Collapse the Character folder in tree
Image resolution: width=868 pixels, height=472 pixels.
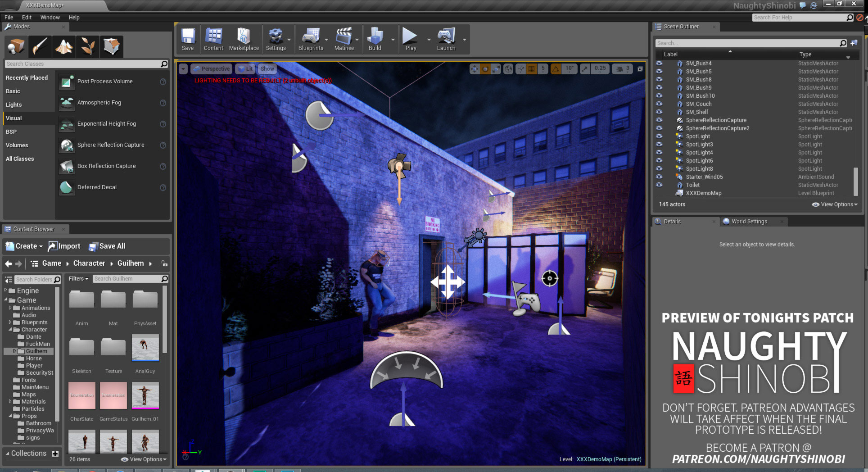[10, 330]
